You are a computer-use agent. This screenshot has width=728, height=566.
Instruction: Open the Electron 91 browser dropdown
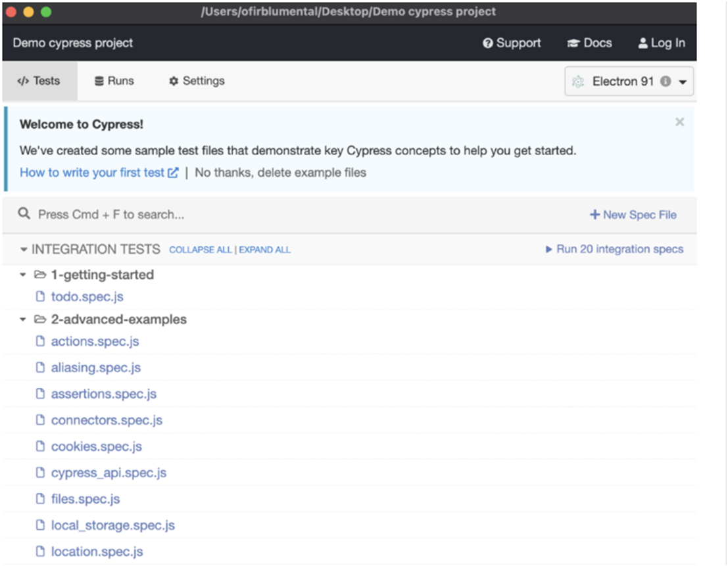(x=629, y=82)
